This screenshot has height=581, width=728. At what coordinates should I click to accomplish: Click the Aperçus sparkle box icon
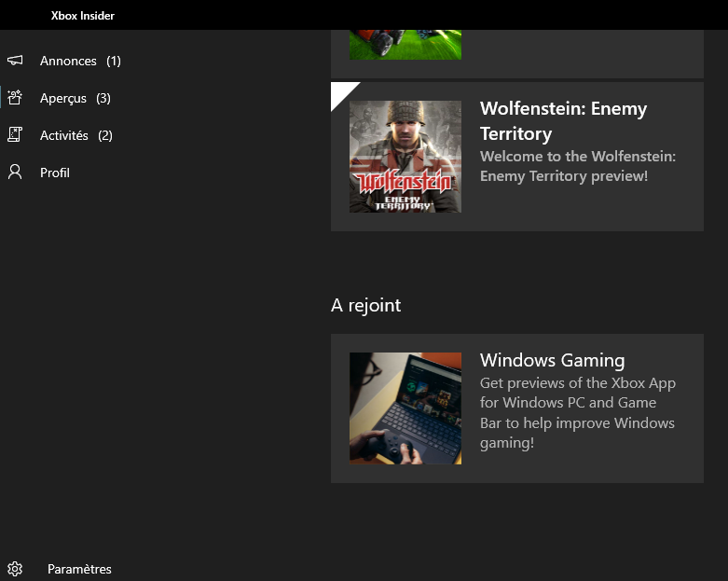point(15,98)
